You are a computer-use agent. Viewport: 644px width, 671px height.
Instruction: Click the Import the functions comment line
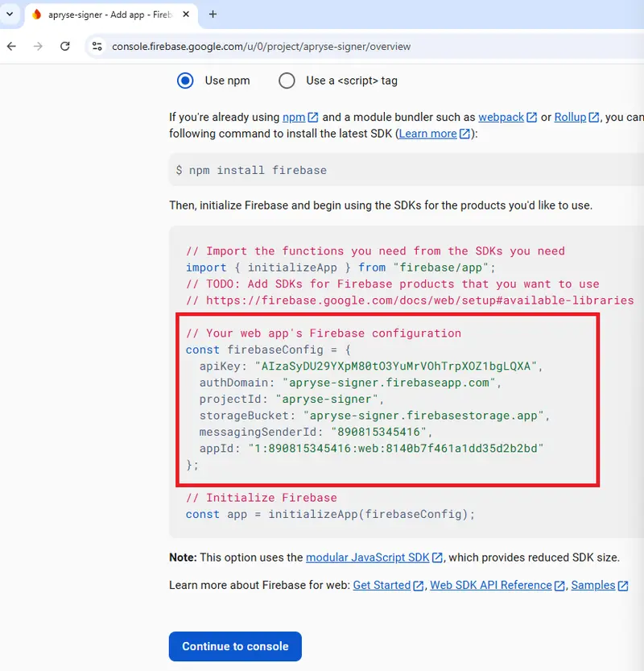coord(375,251)
